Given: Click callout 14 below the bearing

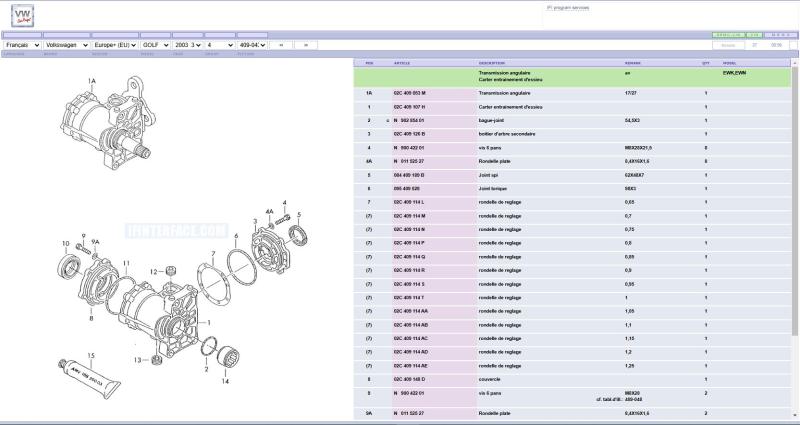Looking at the screenshot, I should tap(225, 381).
